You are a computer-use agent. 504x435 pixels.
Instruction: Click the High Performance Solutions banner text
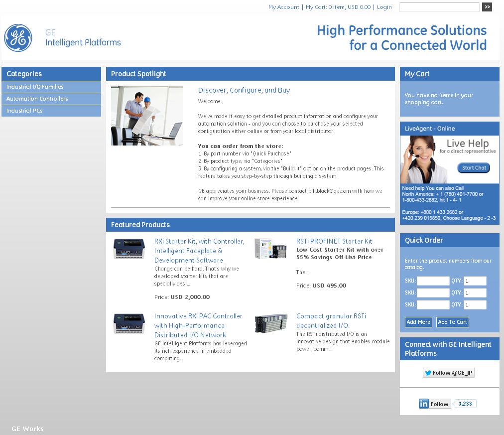click(402, 37)
